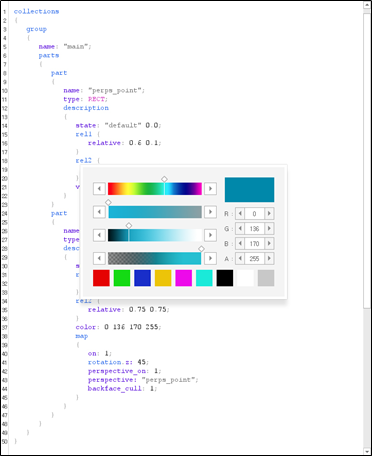Click the rainbow hue slider bar
This screenshot has height=456, width=372.
[155, 189]
